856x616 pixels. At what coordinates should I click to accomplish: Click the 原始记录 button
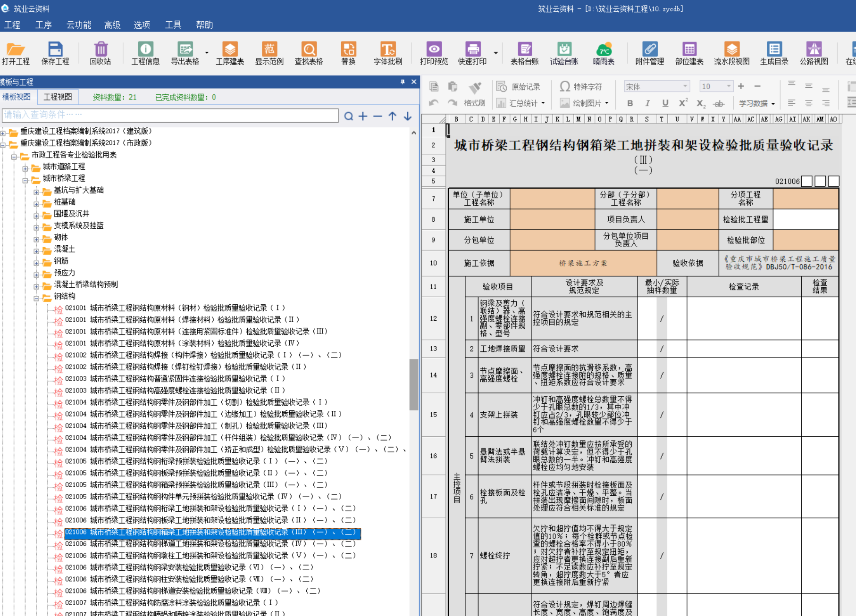click(518, 87)
